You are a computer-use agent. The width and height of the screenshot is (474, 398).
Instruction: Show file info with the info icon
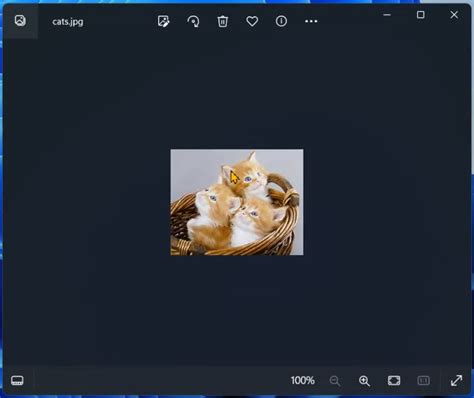(x=281, y=21)
